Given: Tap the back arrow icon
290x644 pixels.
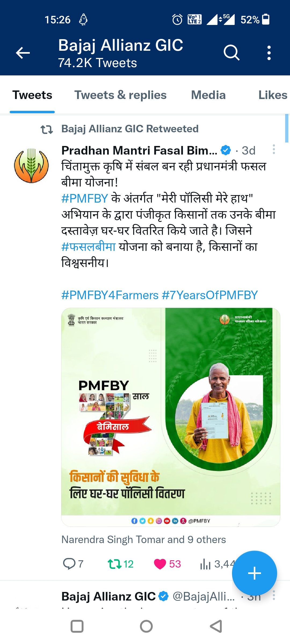Looking at the screenshot, I should [x=23, y=53].
